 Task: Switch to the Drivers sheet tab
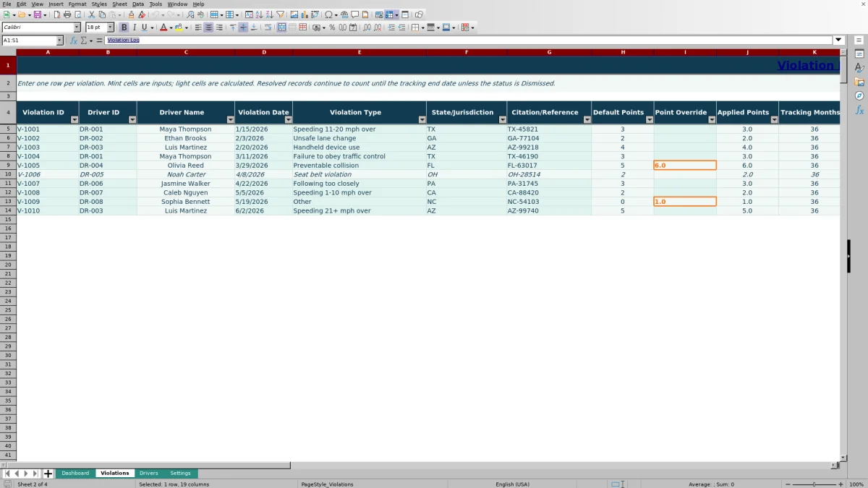149,474
